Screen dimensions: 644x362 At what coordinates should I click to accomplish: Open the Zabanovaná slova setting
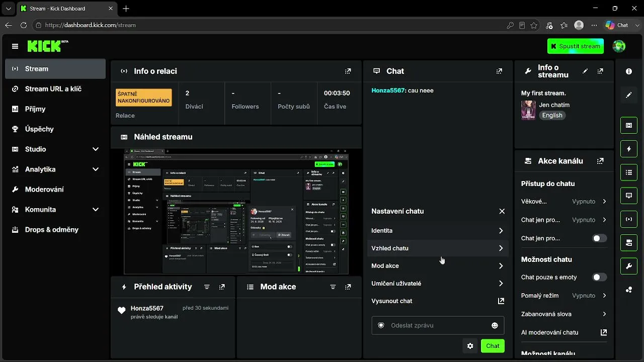click(x=564, y=314)
